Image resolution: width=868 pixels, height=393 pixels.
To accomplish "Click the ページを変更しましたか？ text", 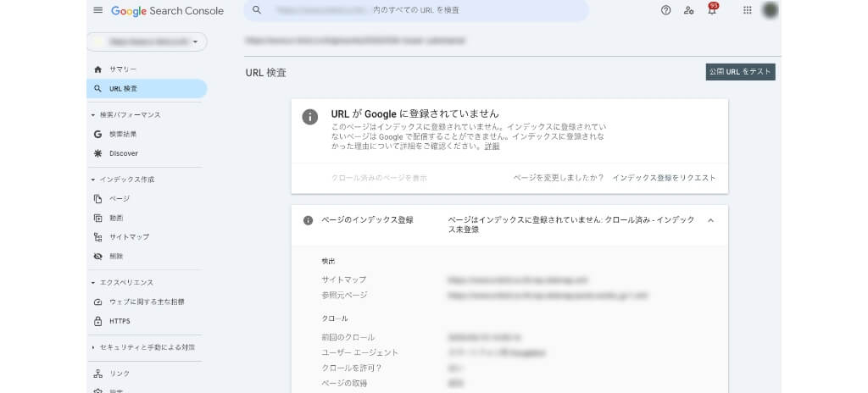I will (x=558, y=178).
